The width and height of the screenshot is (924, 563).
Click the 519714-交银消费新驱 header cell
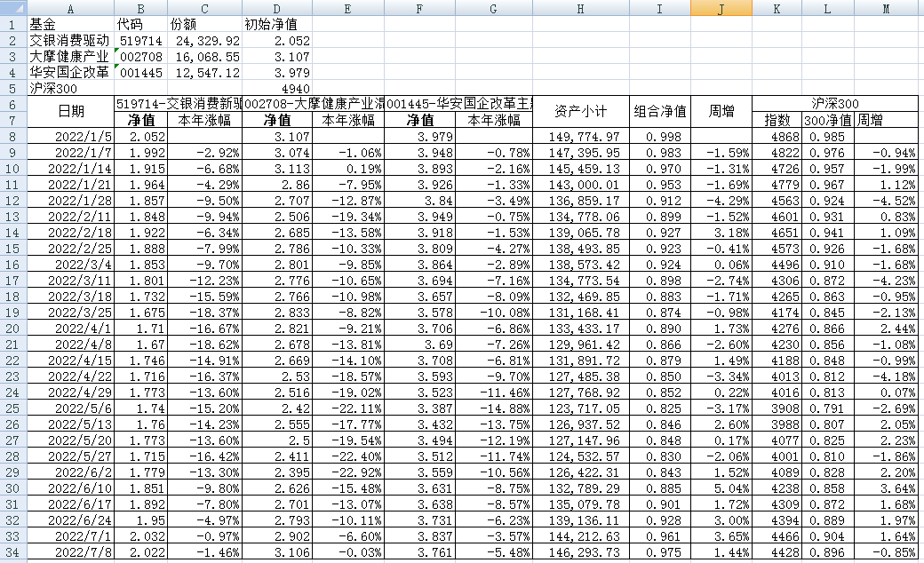pyautogui.click(x=178, y=104)
